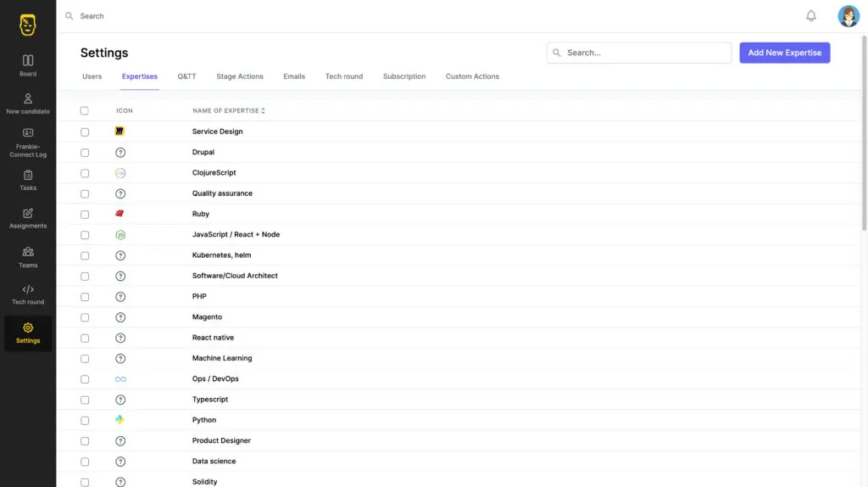Image resolution: width=868 pixels, height=487 pixels.
Task: Focus the expertise Search... field
Action: pyautogui.click(x=639, y=53)
